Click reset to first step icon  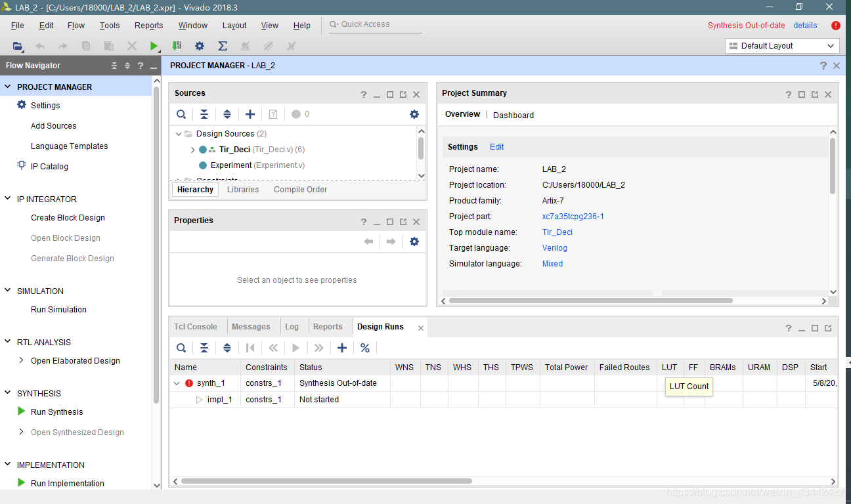(250, 348)
